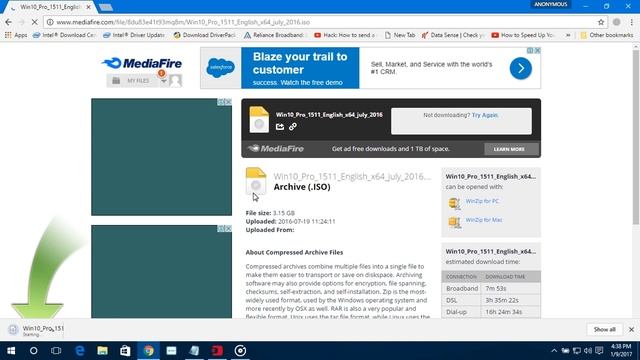This screenshot has height=360, width=640.
Task: Open Hack: How to send bookmark
Action: 345,35
